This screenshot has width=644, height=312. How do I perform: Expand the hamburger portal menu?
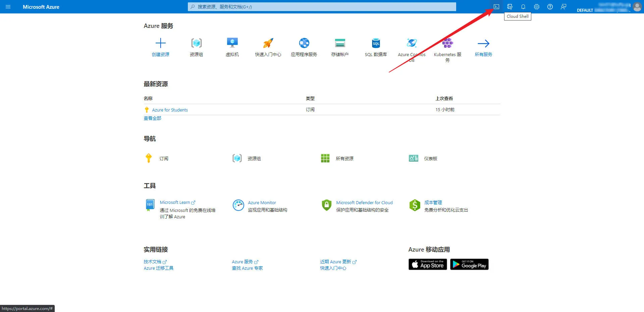coord(8,7)
